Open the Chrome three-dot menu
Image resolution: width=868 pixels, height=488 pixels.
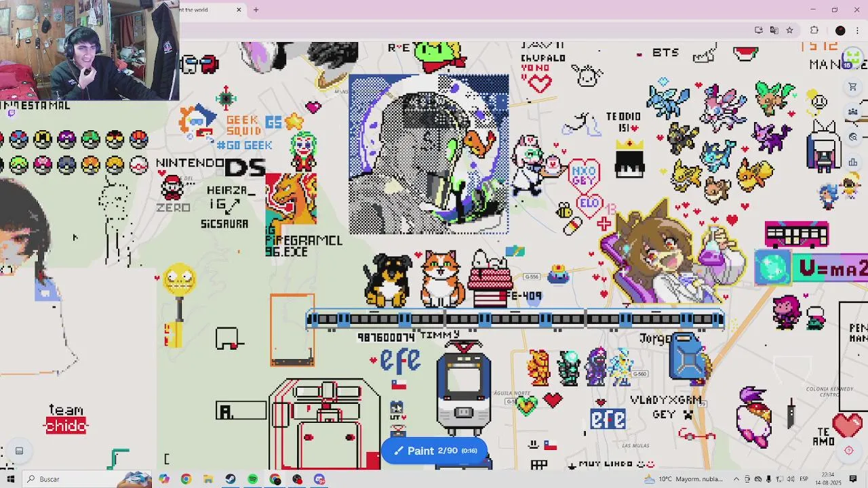tap(858, 30)
